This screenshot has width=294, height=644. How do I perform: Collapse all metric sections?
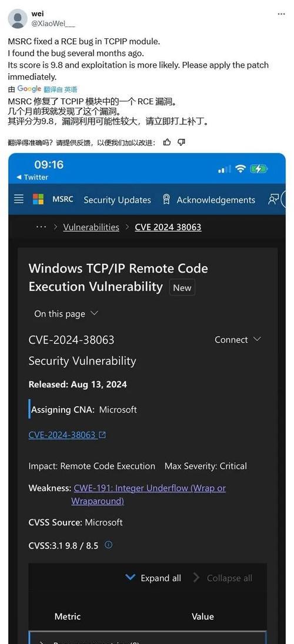click(223, 578)
